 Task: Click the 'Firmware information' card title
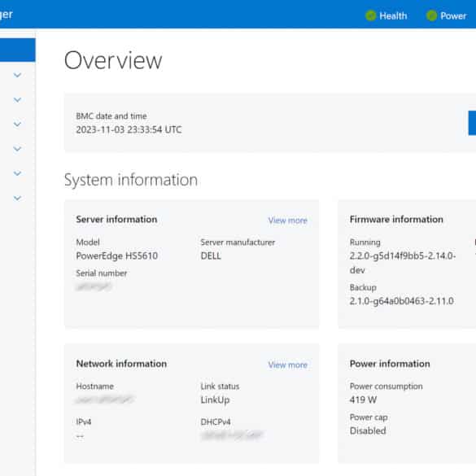pyautogui.click(x=396, y=219)
